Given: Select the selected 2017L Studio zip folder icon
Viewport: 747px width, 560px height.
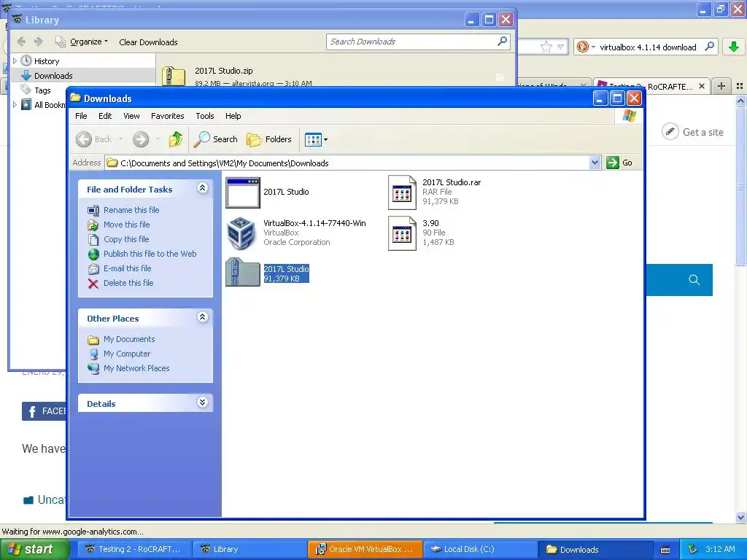Looking at the screenshot, I should tap(242, 272).
